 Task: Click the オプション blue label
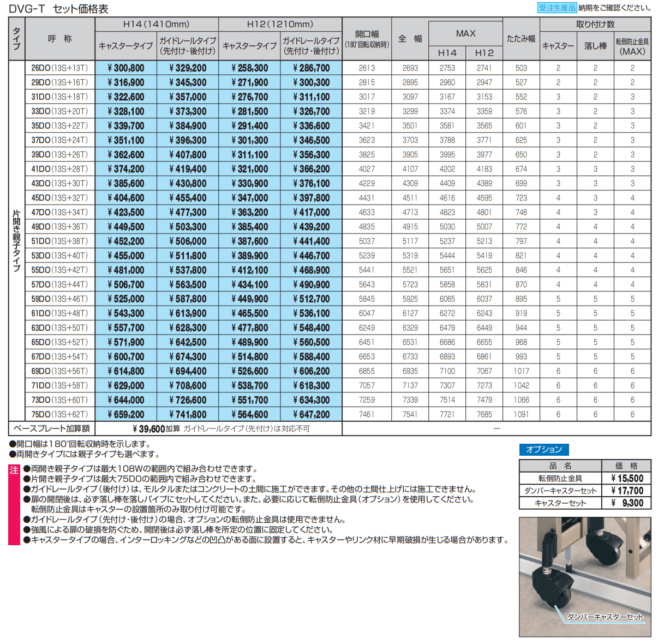(543, 449)
